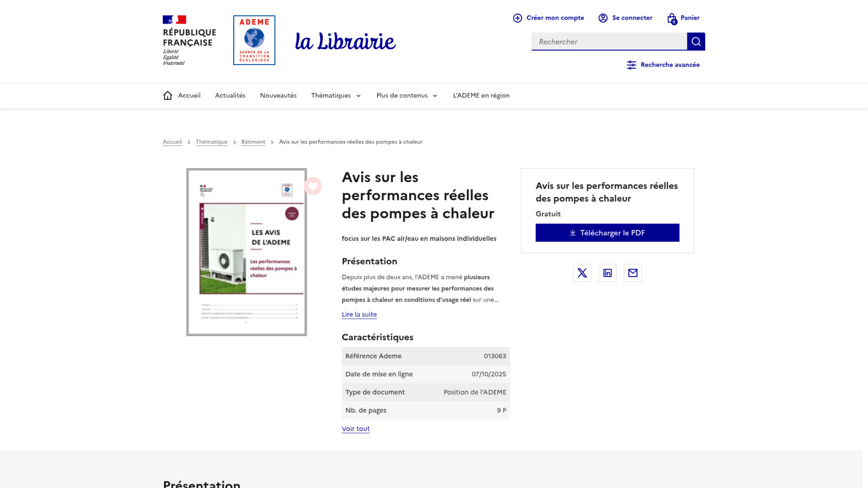Image resolution: width=868 pixels, height=488 pixels.
Task: Click Télécharger le PDF button
Action: coord(608,233)
